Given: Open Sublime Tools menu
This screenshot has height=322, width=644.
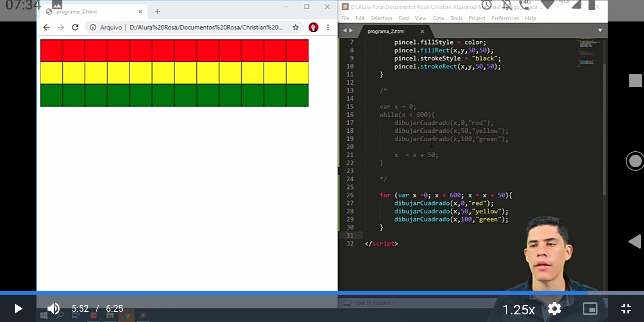Looking at the screenshot, I should pos(456,18).
